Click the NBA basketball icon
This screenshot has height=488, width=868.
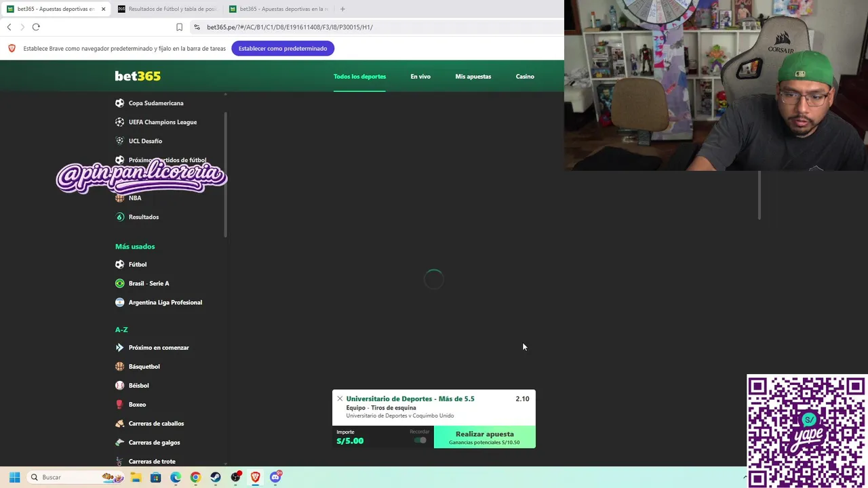[x=120, y=198]
